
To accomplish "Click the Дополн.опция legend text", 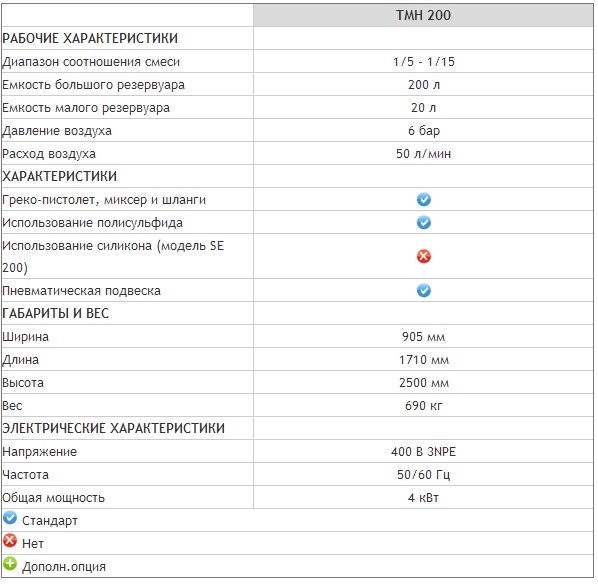I will (64, 567).
